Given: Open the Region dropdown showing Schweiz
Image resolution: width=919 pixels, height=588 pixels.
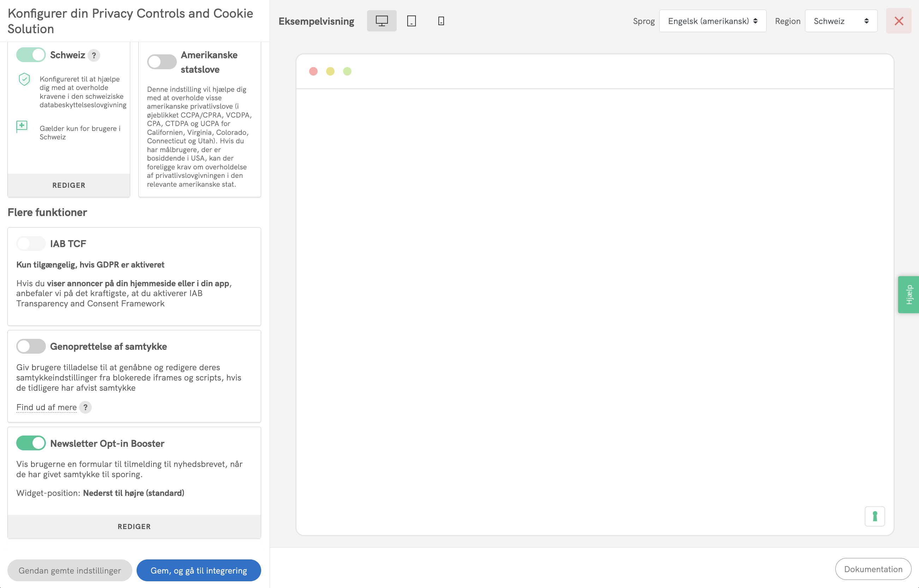Looking at the screenshot, I should 841,21.
